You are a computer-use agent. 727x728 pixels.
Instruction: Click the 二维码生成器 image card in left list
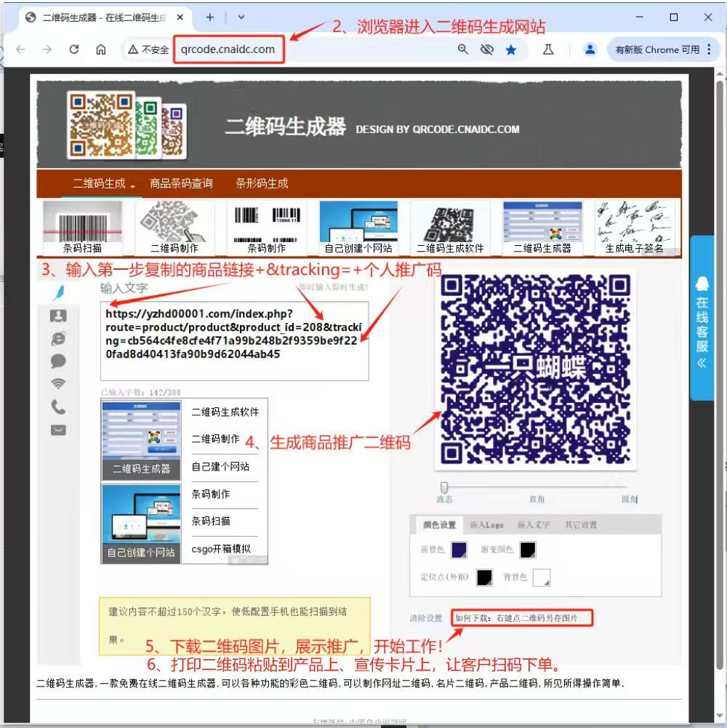141,440
